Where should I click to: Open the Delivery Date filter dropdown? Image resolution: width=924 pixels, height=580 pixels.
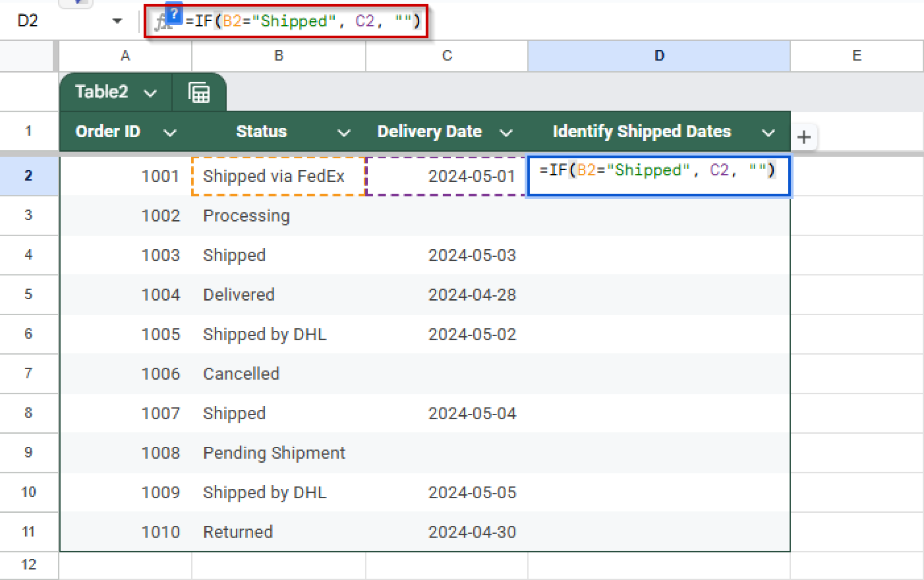click(x=506, y=132)
